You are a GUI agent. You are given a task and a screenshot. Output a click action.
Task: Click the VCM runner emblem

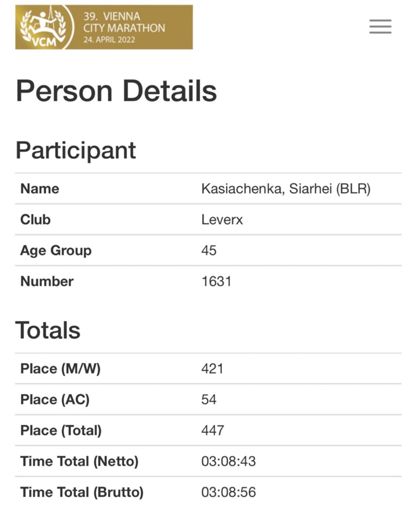pyautogui.click(x=44, y=27)
